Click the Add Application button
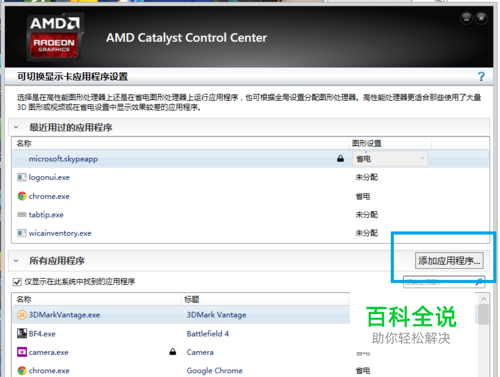Image resolution: width=500 pixels, height=377 pixels. [449, 261]
